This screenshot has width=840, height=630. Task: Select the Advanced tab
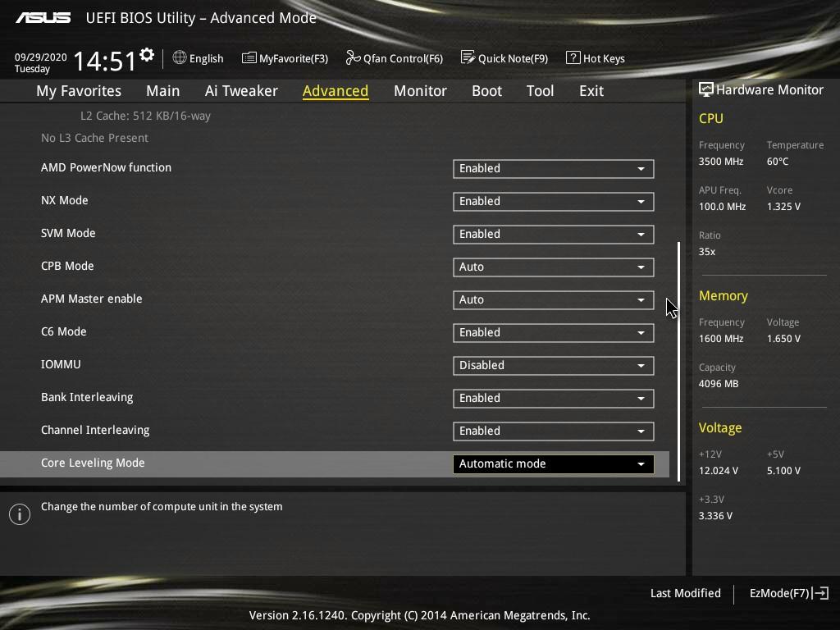click(x=336, y=91)
